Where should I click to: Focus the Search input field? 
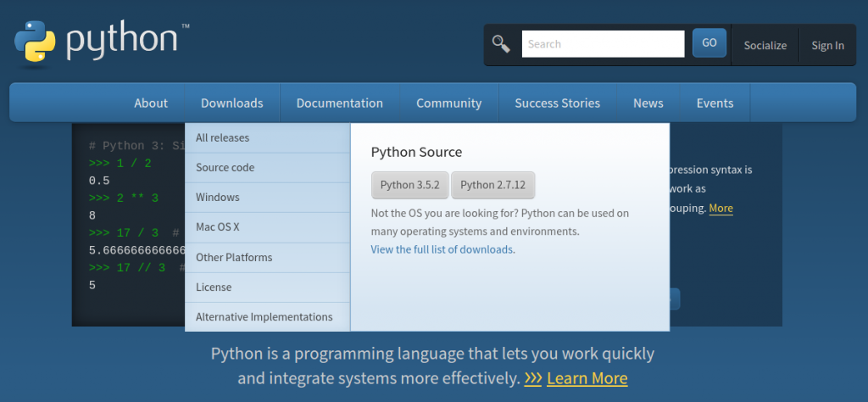603,44
